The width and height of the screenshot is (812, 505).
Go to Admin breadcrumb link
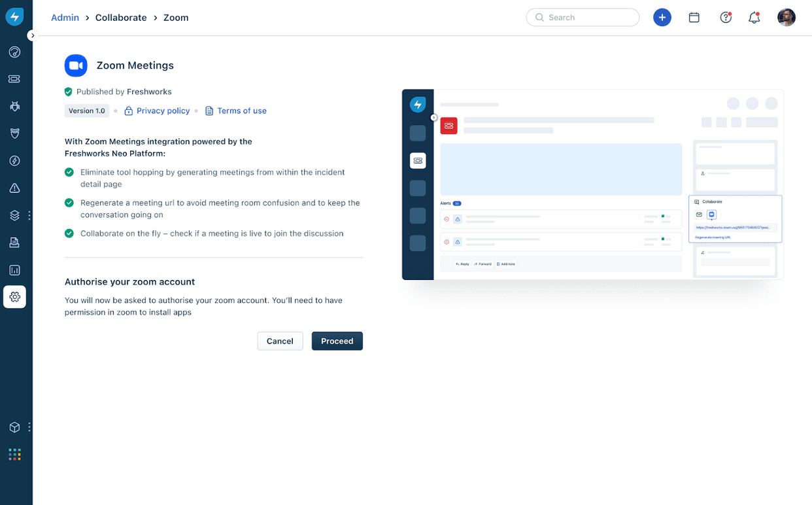(x=65, y=18)
